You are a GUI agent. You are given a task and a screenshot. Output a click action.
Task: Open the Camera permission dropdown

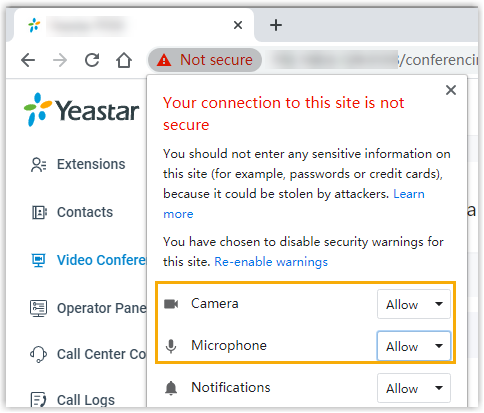click(x=414, y=304)
